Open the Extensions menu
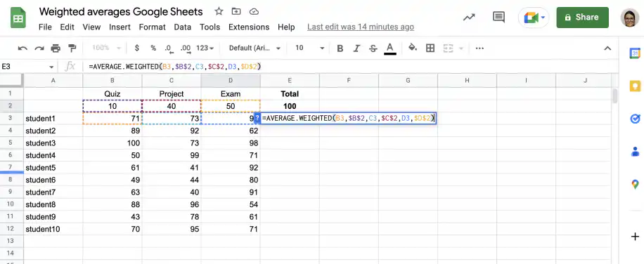Viewport: 644px width, 264px height. click(x=249, y=27)
